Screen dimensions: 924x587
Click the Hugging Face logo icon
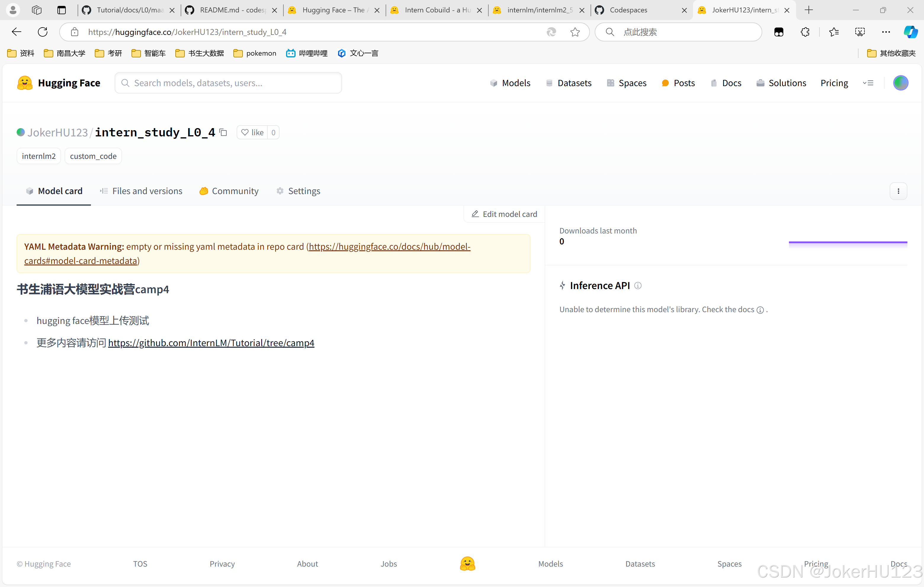point(25,83)
